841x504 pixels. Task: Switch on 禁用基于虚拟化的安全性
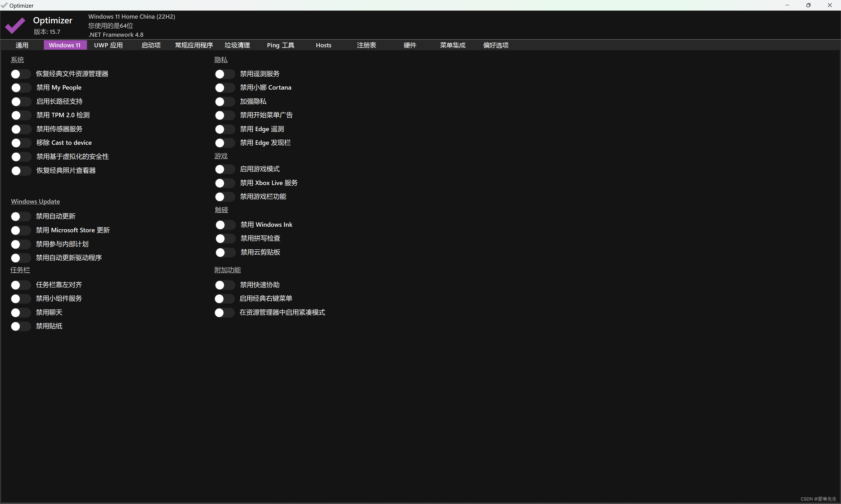(x=21, y=157)
